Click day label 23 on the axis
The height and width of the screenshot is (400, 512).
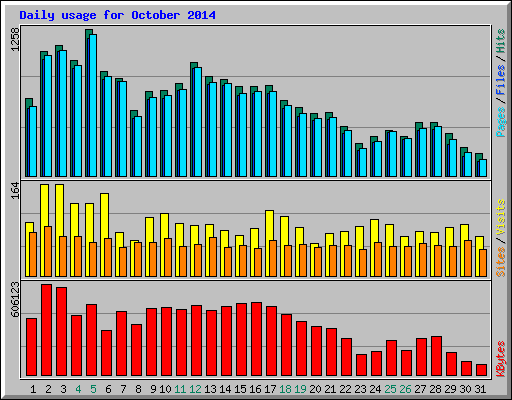[360, 389]
